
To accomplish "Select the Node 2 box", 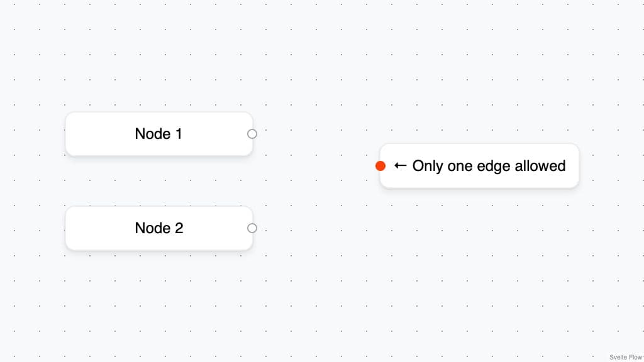I will [x=101, y=228].
